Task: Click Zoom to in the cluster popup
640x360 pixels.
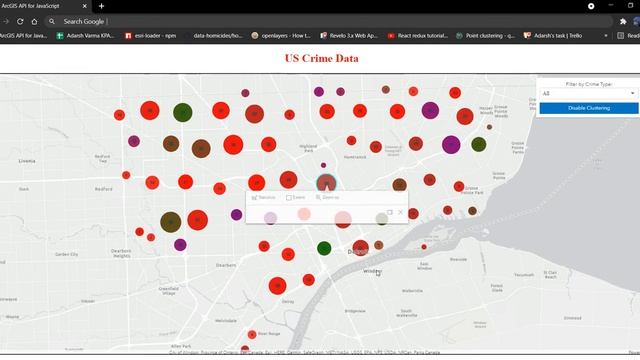Action: point(327,198)
